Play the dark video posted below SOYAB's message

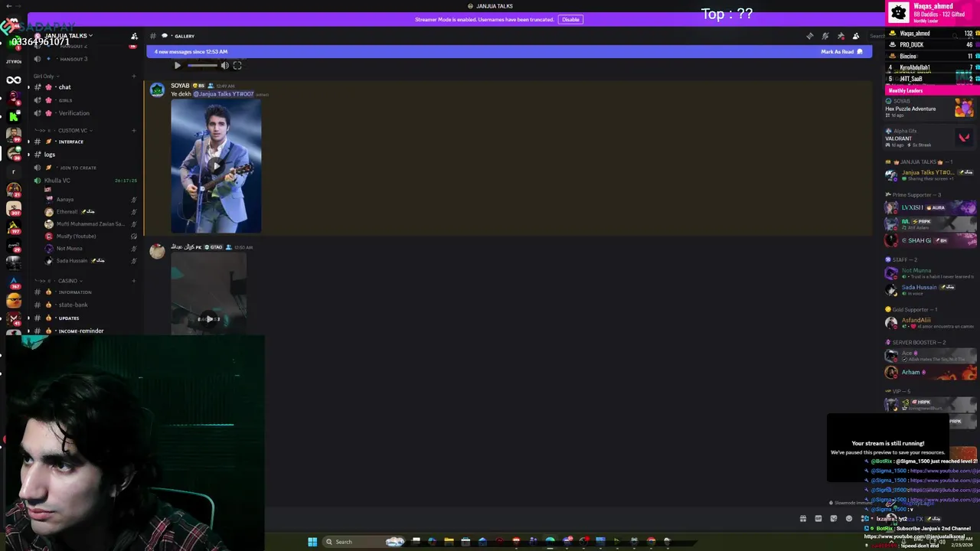coord(209,318)
